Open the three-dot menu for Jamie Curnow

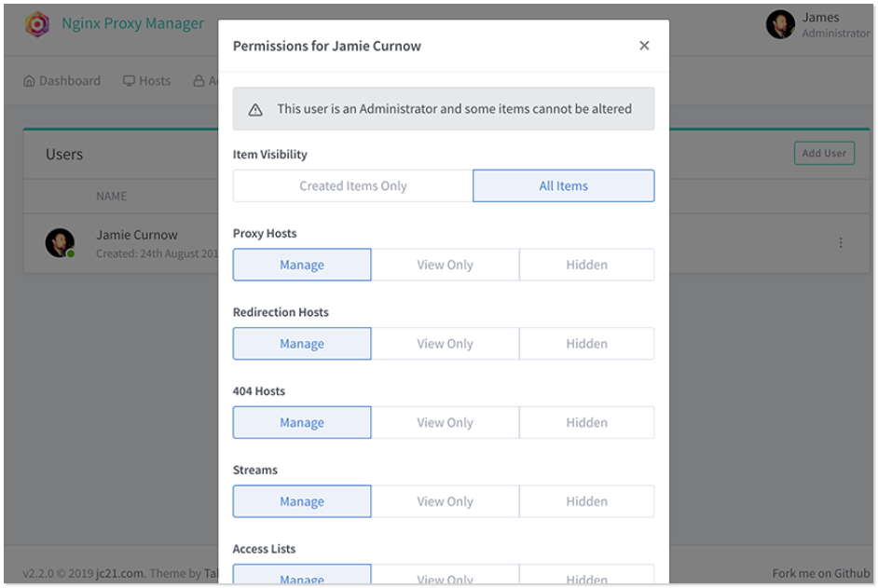pyautogui.click(x=841, y=243)
